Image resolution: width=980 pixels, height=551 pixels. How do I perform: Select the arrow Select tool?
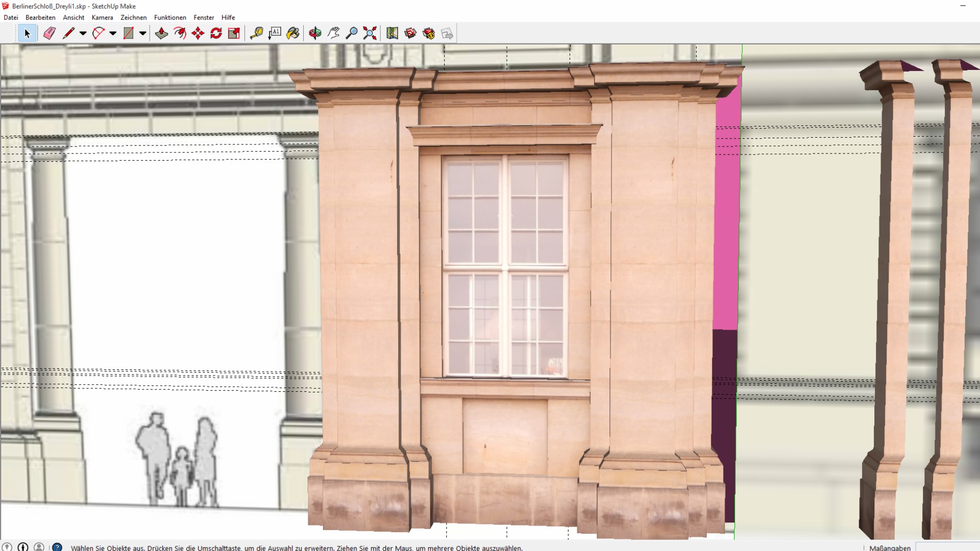(27, 34)
